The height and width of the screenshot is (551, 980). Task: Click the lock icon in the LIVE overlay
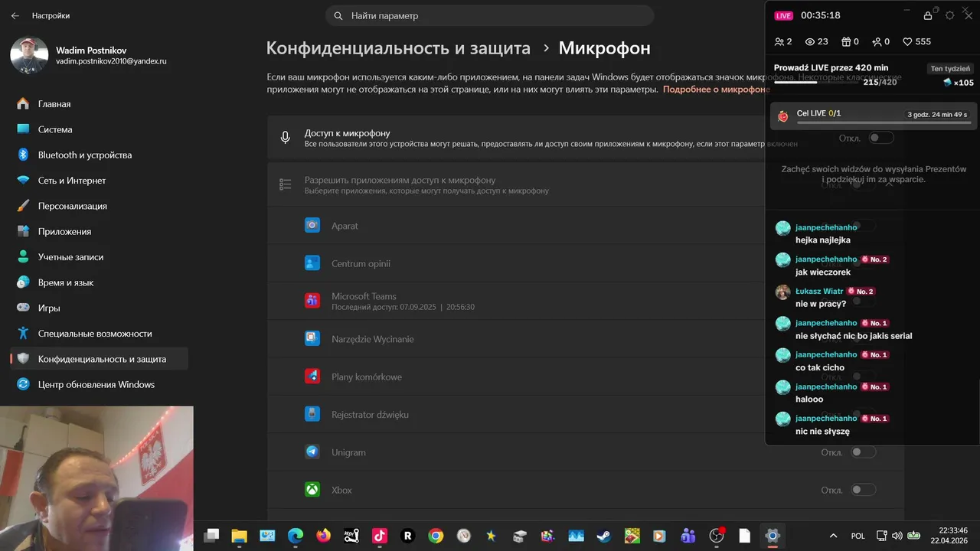pos(928,15)
